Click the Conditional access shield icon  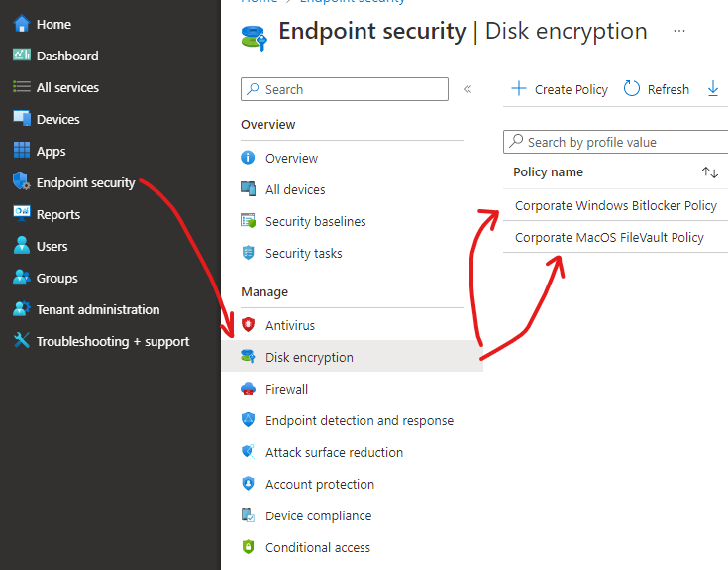[249, 547]
